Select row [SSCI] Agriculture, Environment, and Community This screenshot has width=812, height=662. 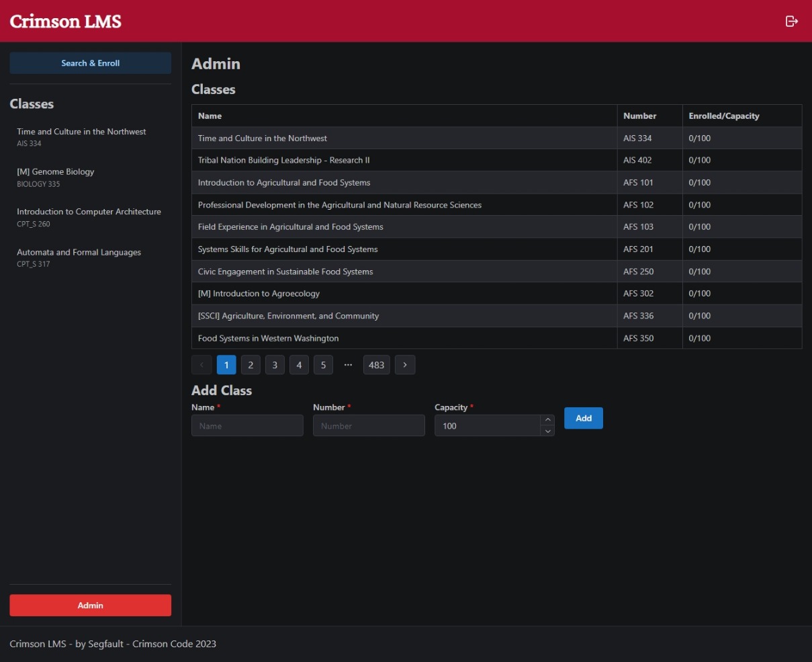[x=497, y=316]
